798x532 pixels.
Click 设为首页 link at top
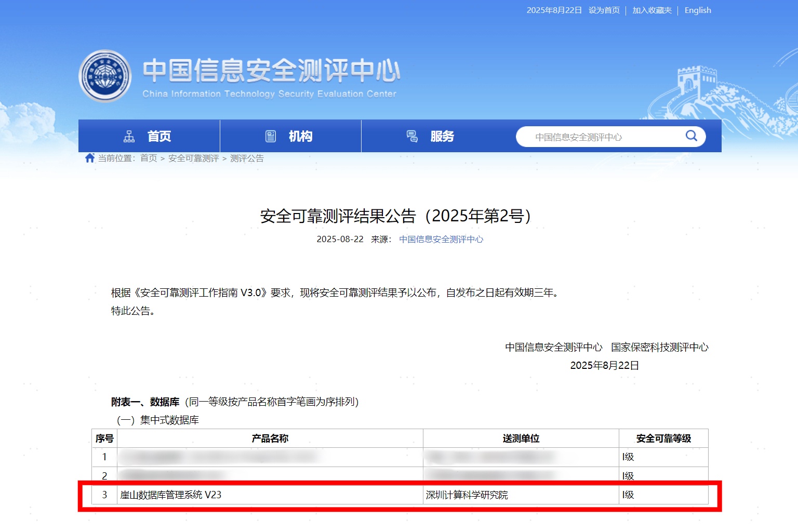604,10
